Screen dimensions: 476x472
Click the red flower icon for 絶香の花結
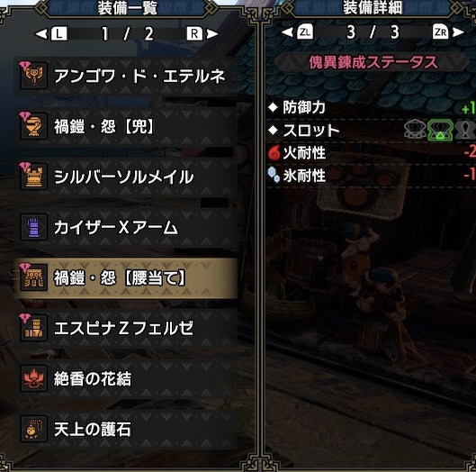(33, 378)
